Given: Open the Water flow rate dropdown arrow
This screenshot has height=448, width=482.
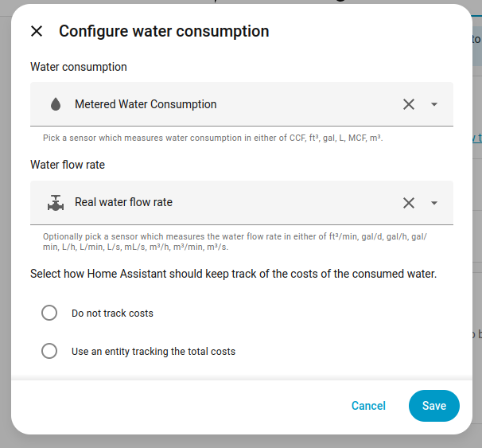Looking at the screenshot, I should pos(434,203).
